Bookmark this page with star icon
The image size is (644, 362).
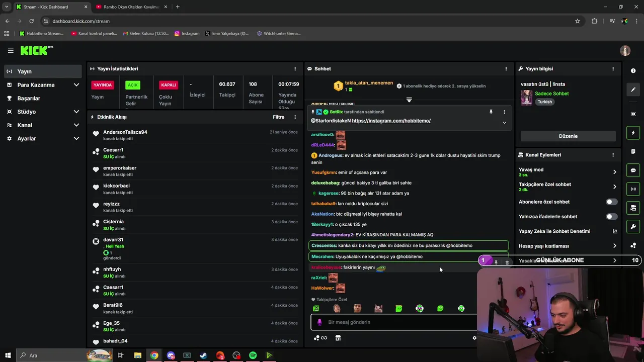pos(578,21)
